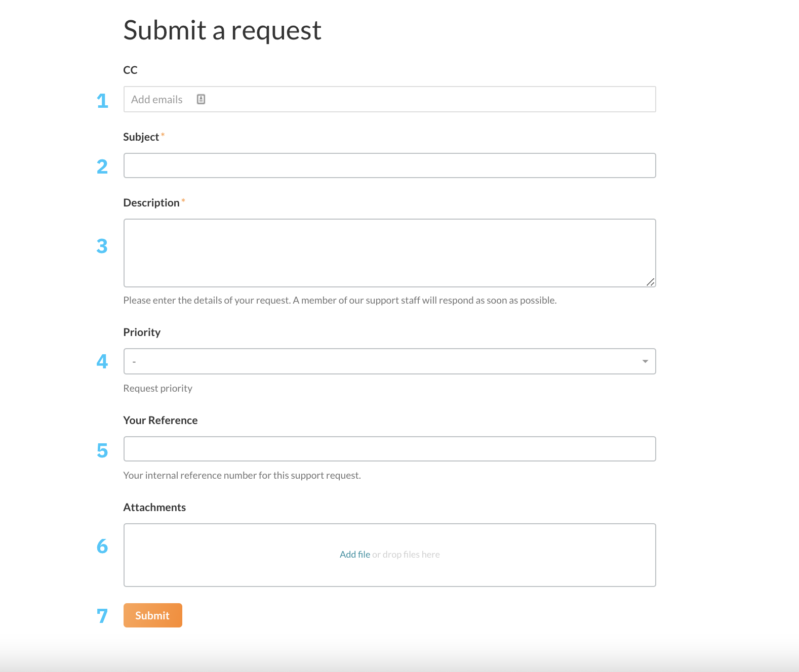
Task: Click the Description field label
Action: (151, 203)
